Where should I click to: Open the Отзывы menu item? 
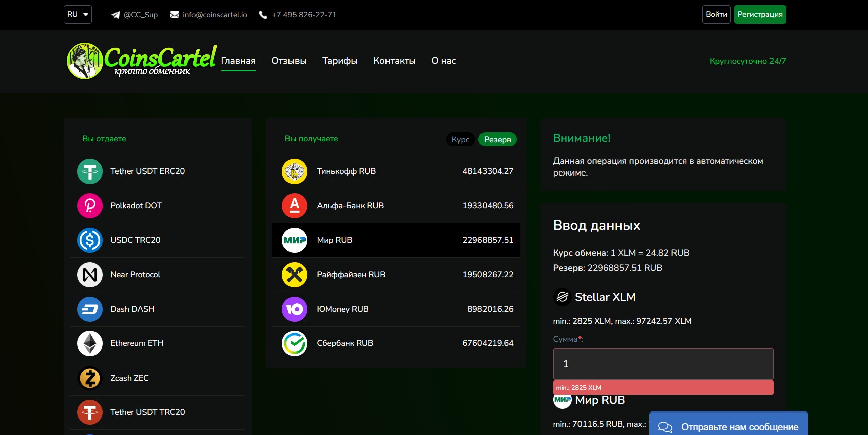[x=289, y=61]
